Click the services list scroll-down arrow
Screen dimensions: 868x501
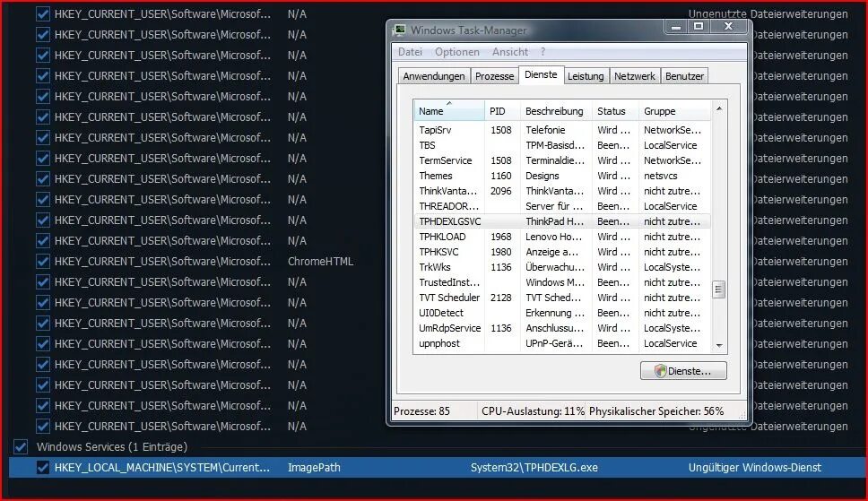pyautogui.click(x=719, y=345)
